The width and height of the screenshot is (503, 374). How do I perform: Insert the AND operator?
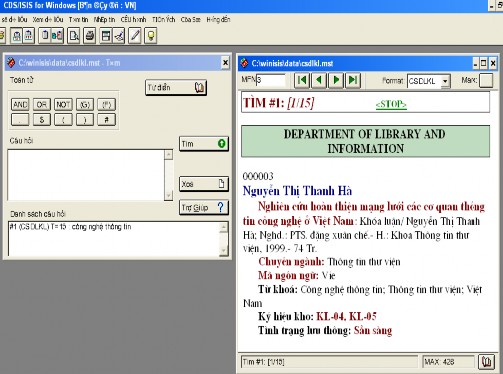pyautogui.click(x=20, y=105)
